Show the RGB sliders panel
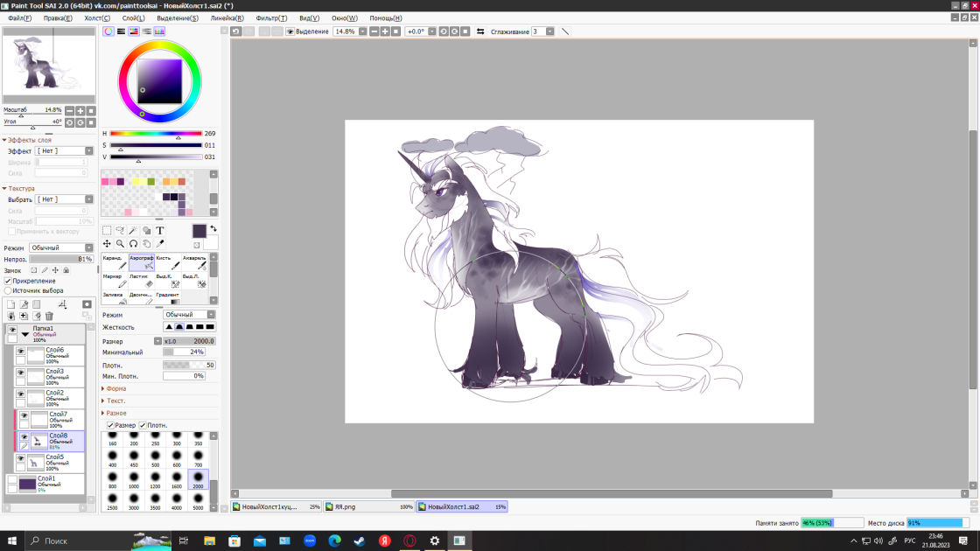980x551 pixels. (x=122, y=31)
